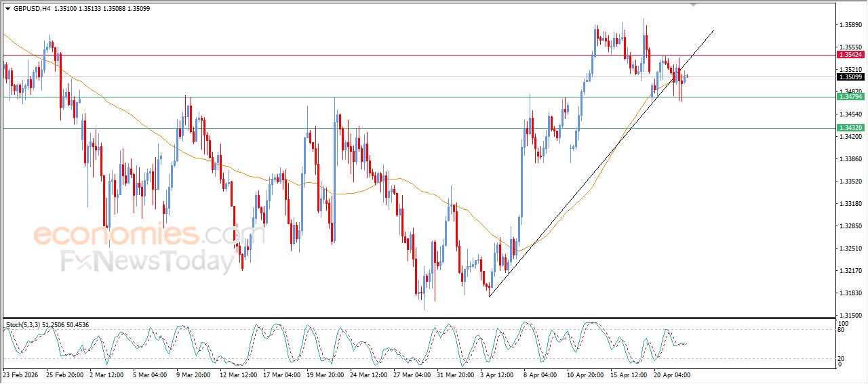868x384 pixels.
Task: Click the 20 level on stochastic scale
Action: click(840, 358)
